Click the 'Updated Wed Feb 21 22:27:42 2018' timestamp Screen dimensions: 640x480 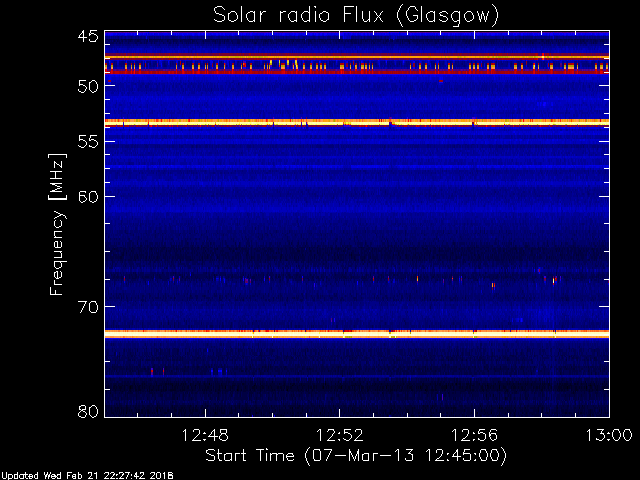pyautogui.click(x=87, y=476)
